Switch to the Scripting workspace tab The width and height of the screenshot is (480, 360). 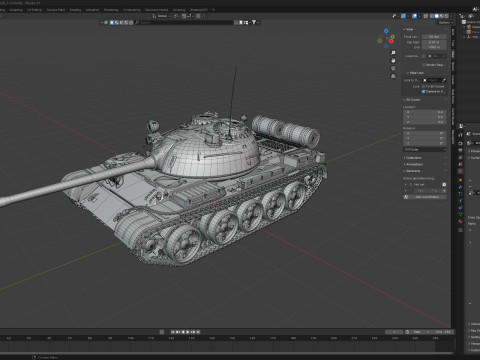[179, 10]
